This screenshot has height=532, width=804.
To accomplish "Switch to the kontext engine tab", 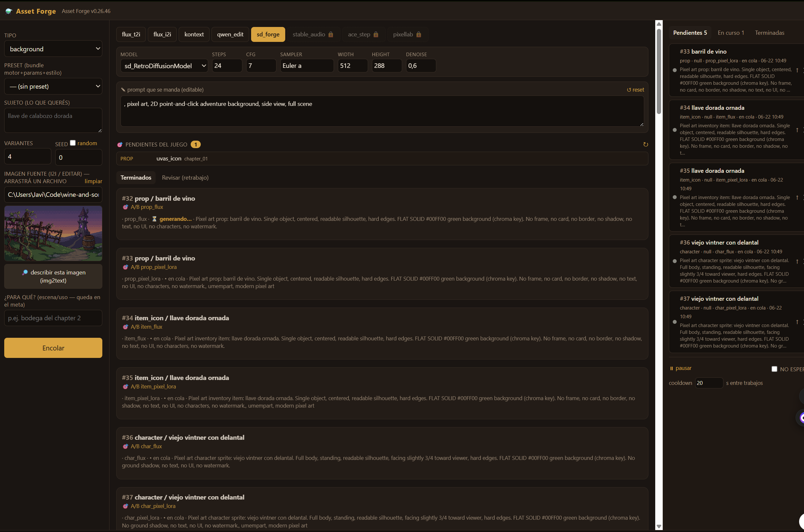I will tap(194, 34).
